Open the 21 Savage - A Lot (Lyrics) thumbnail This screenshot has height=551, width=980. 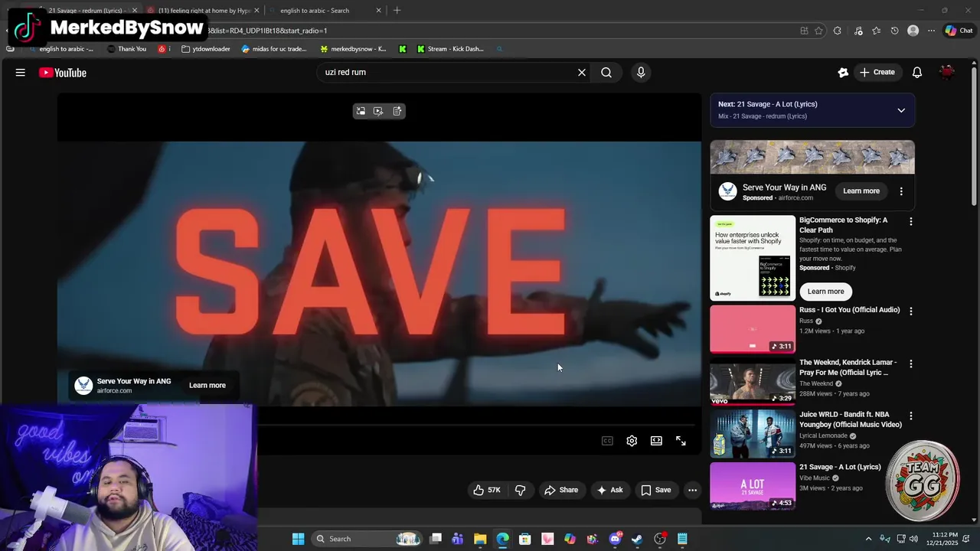click(753, 485)
